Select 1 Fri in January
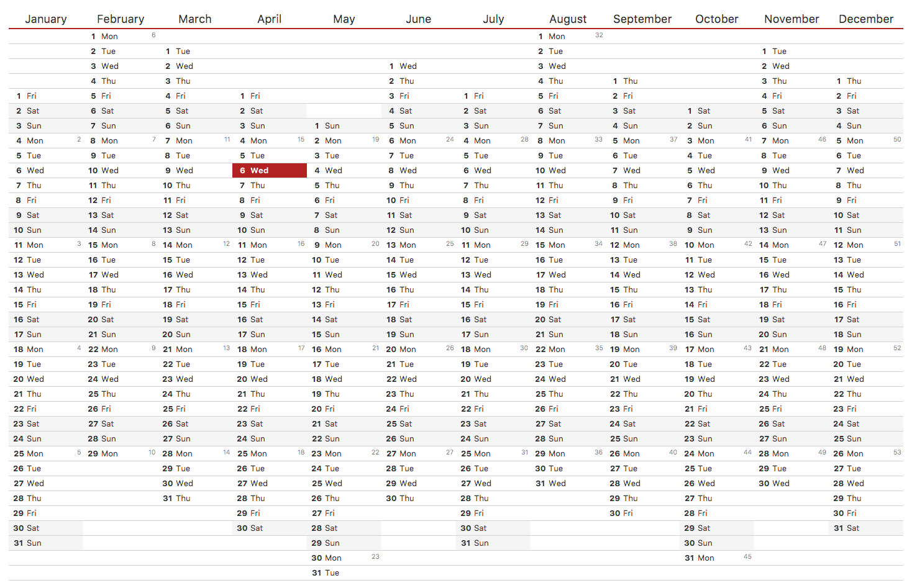 point(46,96)
